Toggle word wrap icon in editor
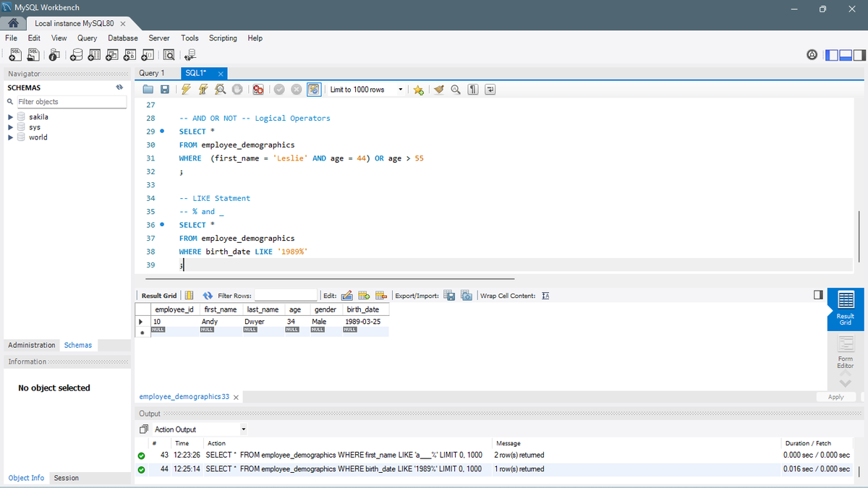Viewport: 868px width, 488px height. [490, 90]
